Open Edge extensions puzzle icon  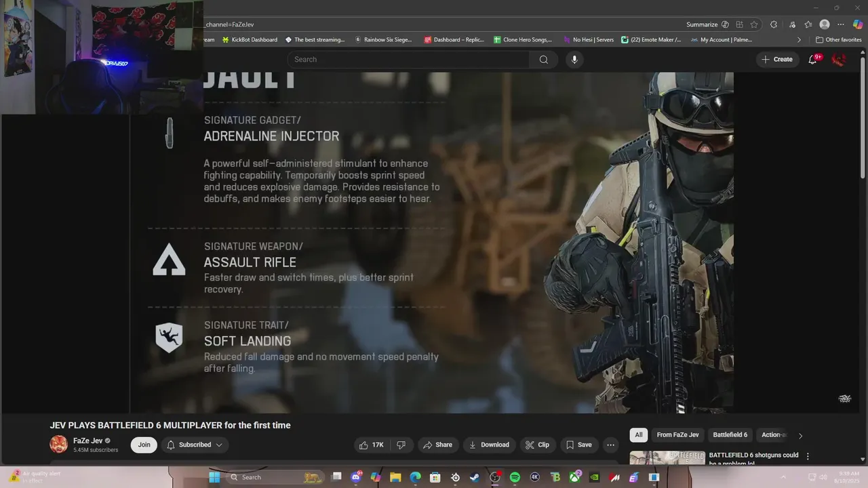click(x=774, y=24)
